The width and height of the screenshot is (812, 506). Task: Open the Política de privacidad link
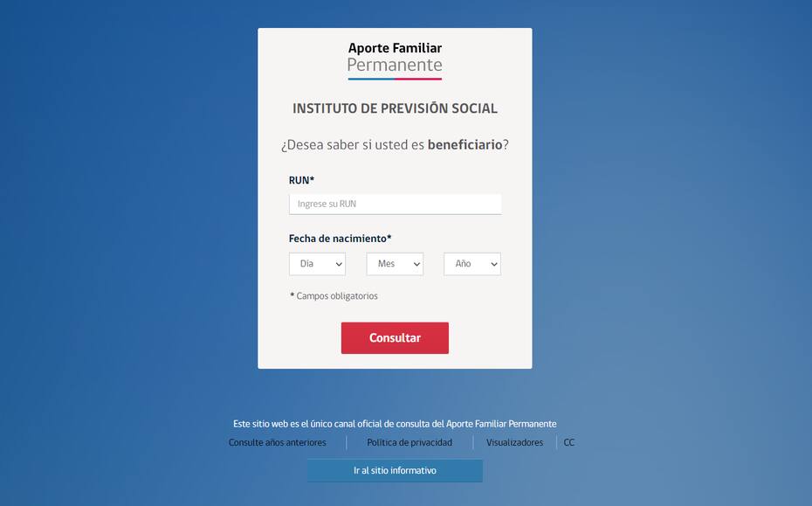409,443
